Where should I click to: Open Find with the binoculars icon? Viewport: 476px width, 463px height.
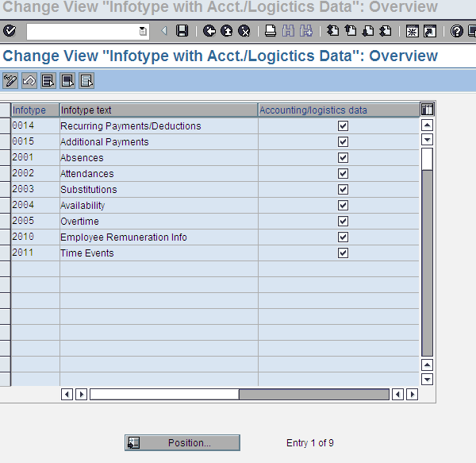288,31
